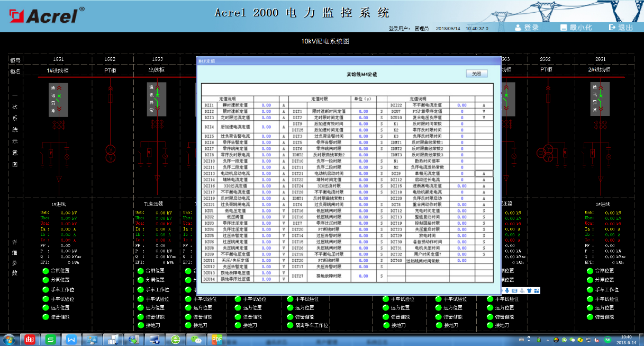This screenshot has width=644, height=346.
Task: Click the K1 反时限时间常数 value field
Action: click(461, 124)
